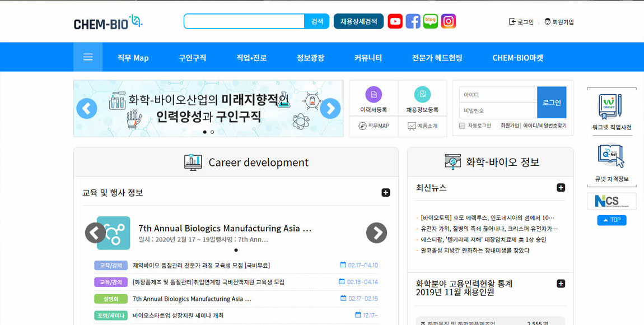This screenshot has height=325, width=644.
Task: Open the Naver blog icon
Action: 431,21
